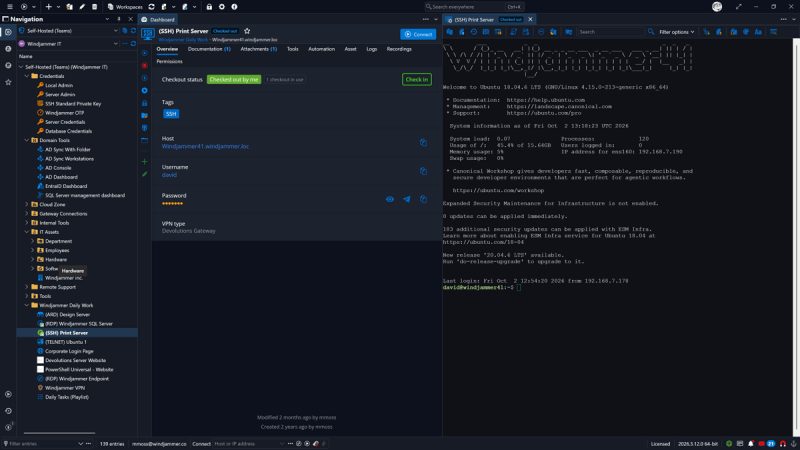The width and height of the screenshot is (800, 450).
Task: Open the Tools tab
Action: point(292,49)
